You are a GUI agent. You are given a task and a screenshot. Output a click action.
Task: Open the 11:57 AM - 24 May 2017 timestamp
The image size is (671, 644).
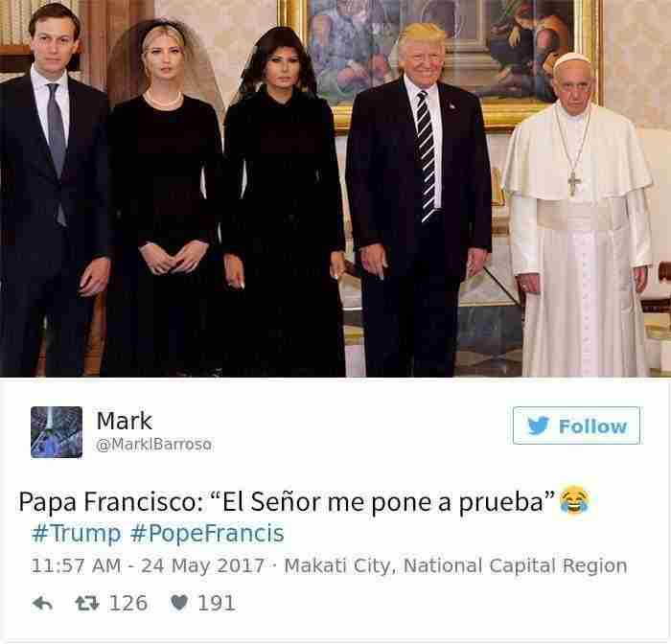click(x=148, y=565)
